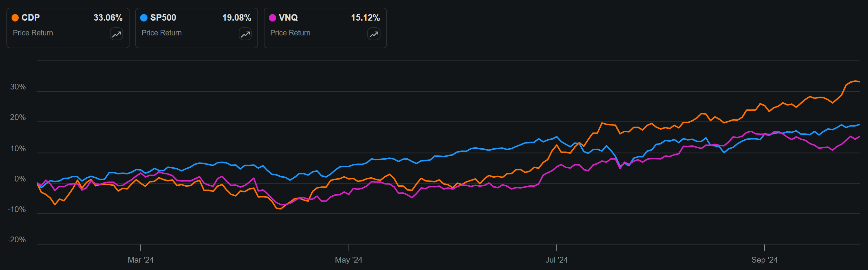Click the orange CDP color dot
Image resolution: width=868 pixels, height=270 pixels.
(15, 18)
